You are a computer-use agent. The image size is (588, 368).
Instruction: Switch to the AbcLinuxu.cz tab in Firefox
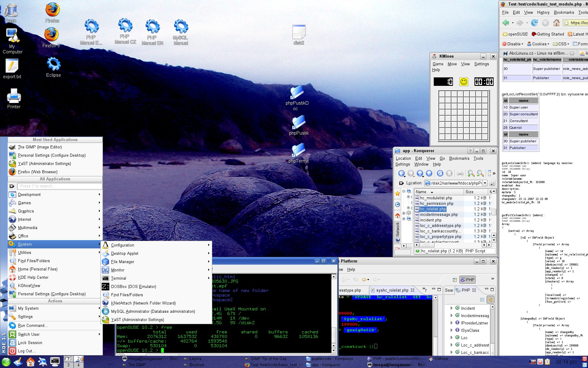point(539,53)
